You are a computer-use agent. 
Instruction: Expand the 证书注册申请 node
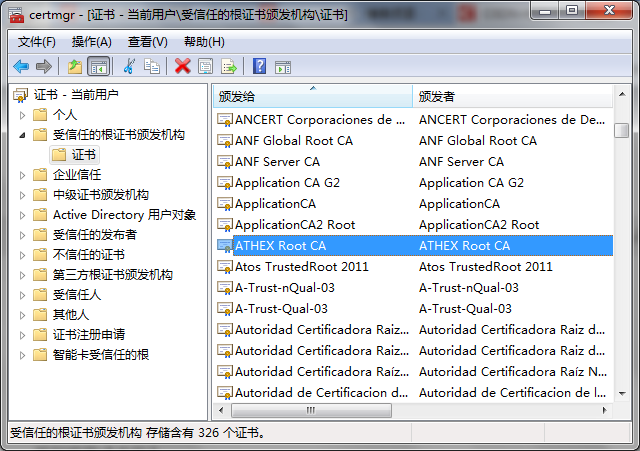[x=22, y=335]
